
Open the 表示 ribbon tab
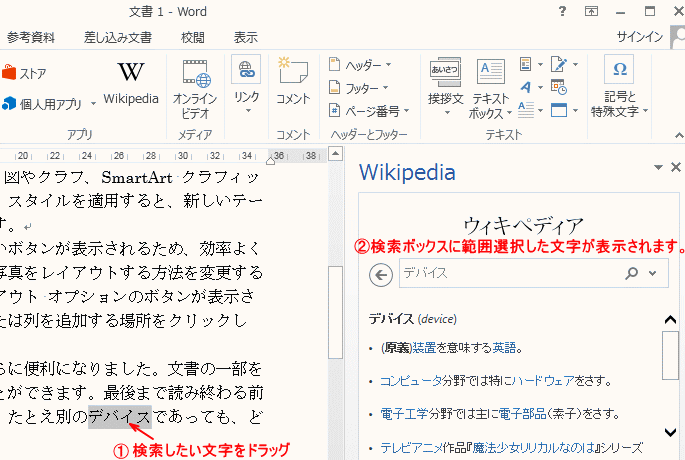tap(246, 38)
